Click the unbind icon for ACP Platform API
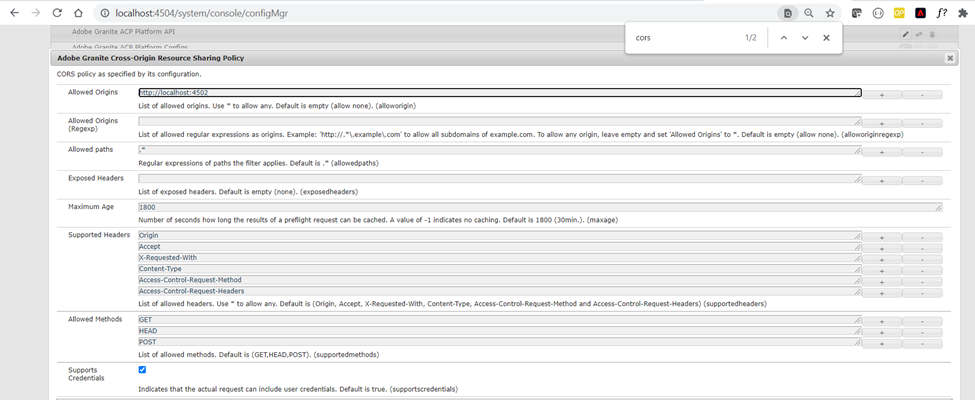The height and width of the screenshot is (400, 975). coord(918,34)
